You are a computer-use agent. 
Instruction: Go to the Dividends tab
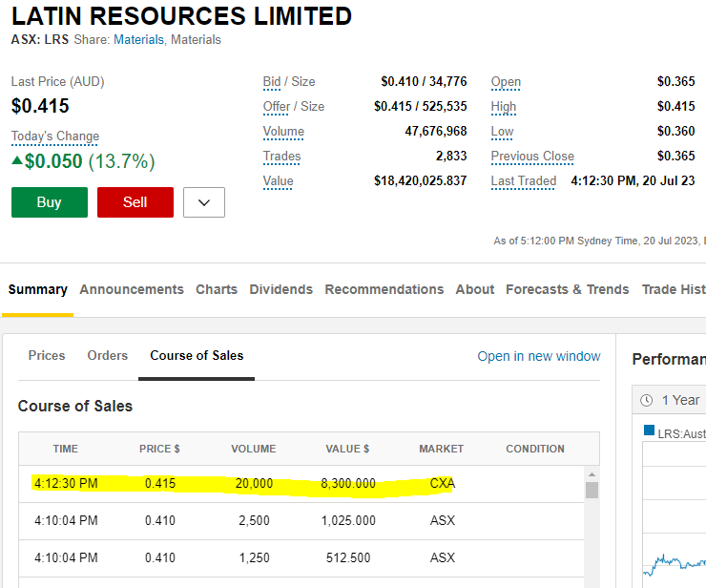(x=280, y=289)
